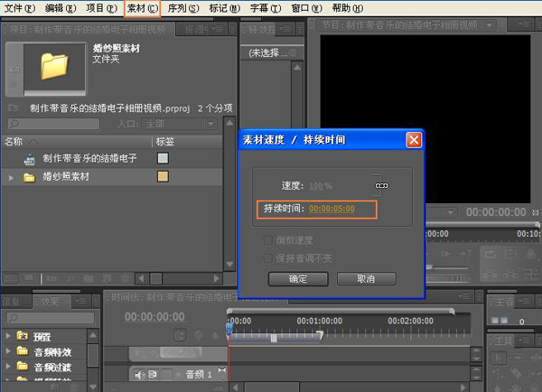Switch to the 信息 tab
This screenshot has width=542, height=392.
(11, 302)
